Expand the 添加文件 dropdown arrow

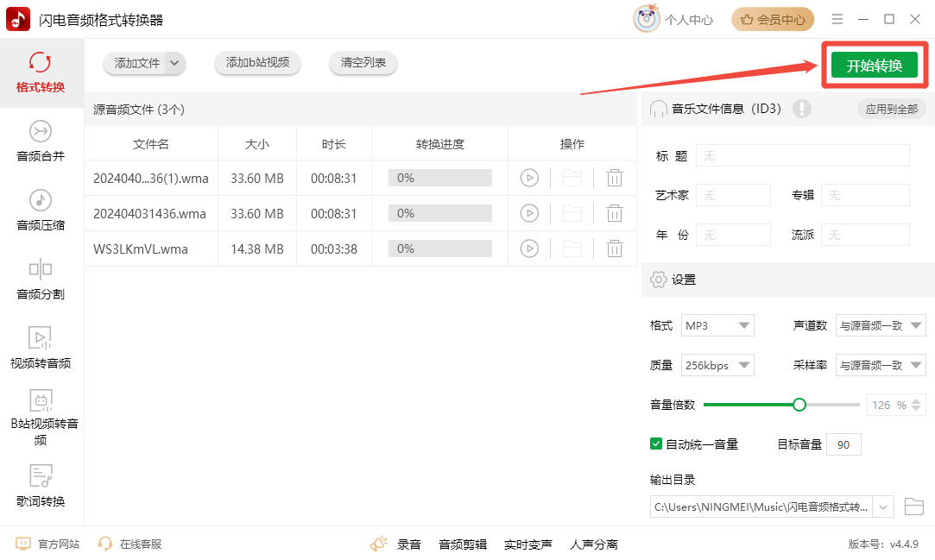(x=174, y=63)
